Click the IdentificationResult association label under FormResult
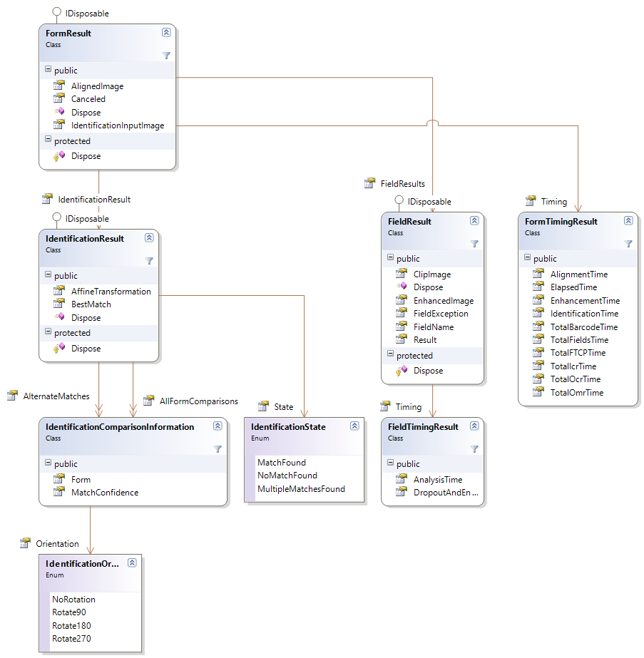 (94, 200)
